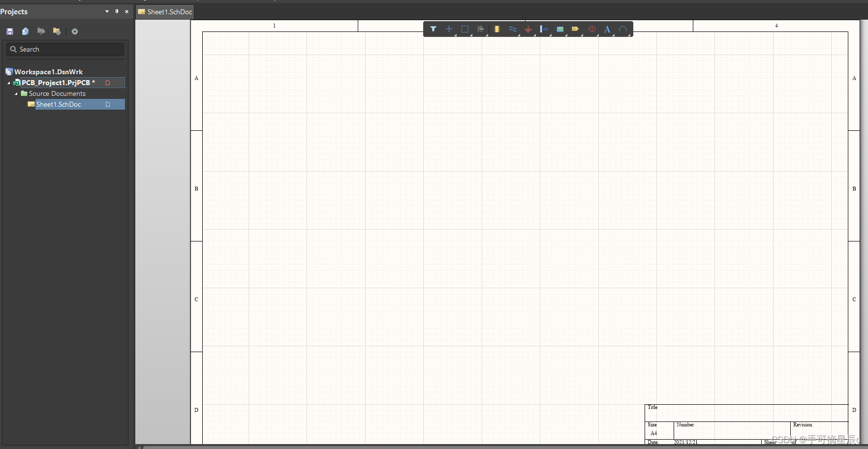Select the Place Text String tool
The image size is (868, 449).
pyautogui.click(x=607, y=29)
